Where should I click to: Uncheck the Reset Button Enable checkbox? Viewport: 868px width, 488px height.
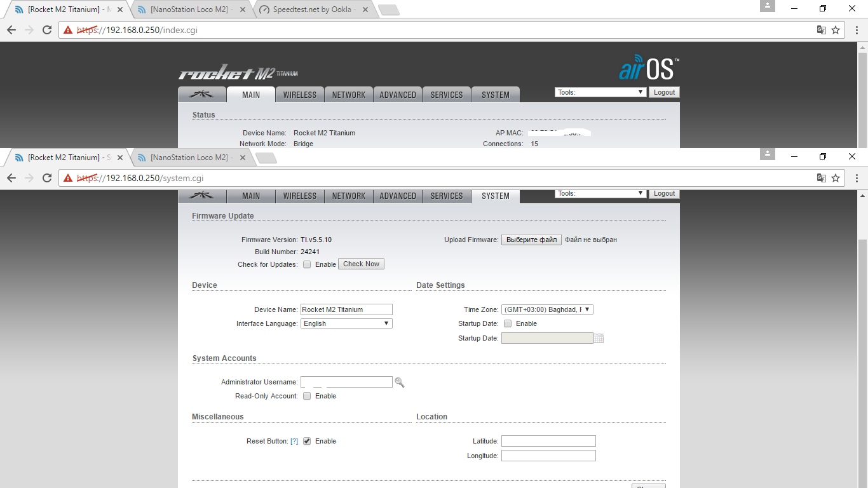tap(307, 441)
